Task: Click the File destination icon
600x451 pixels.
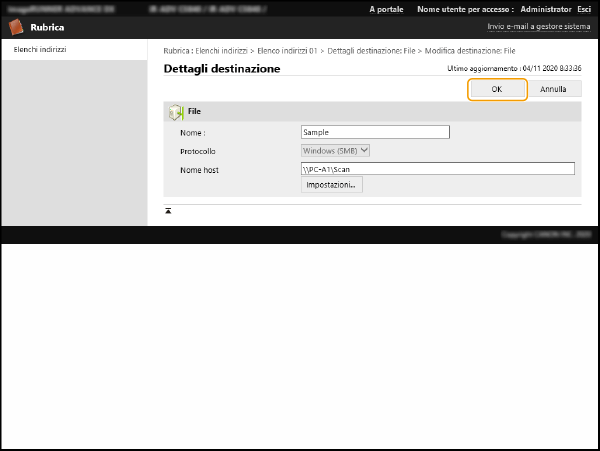Action: [x=176, y=112]
